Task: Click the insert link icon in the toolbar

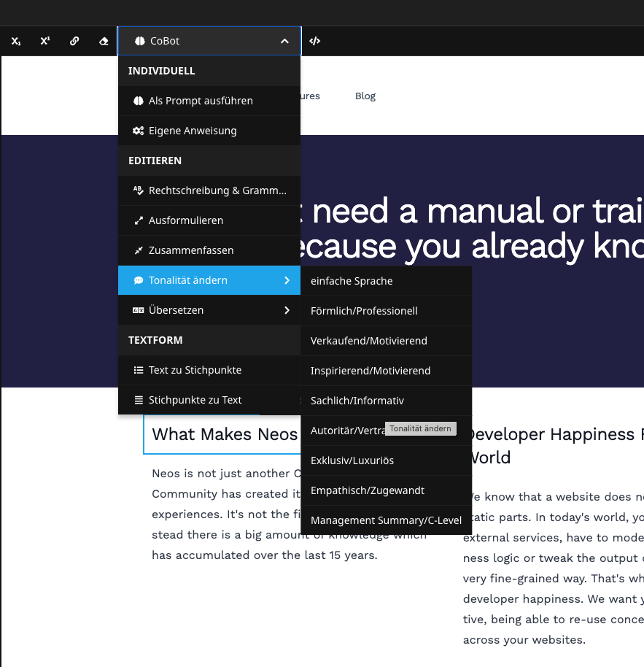Action: (x=74, y=41)
